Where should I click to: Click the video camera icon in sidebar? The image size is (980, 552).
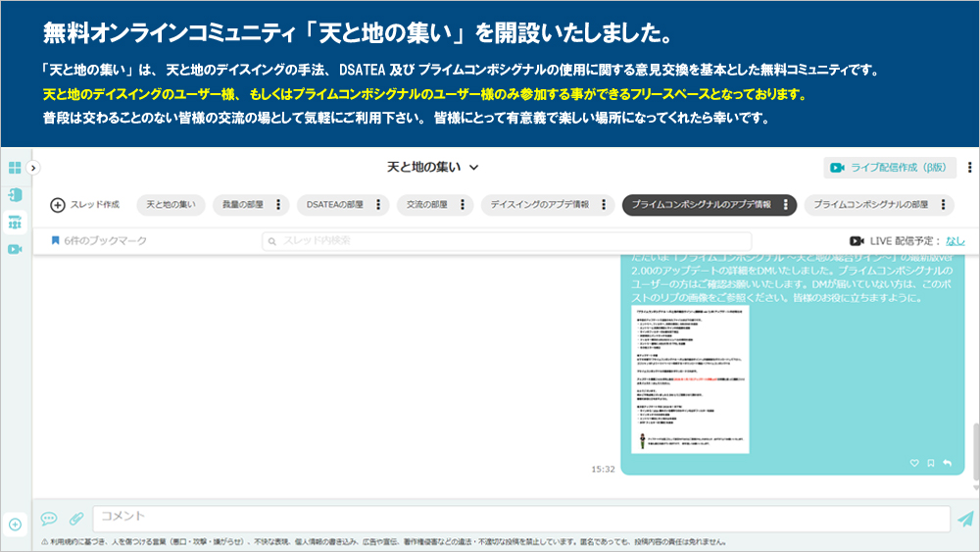coord(15,249)
